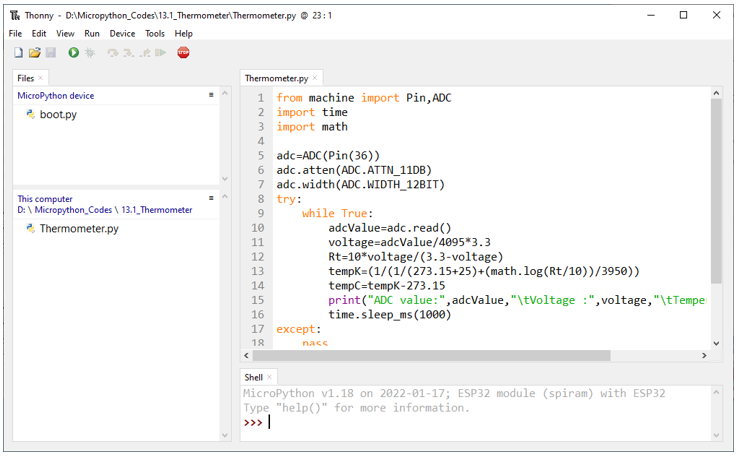Click This computer pane scroll down arrow
The image size is (738, 456).
click(x=225, y=435)
